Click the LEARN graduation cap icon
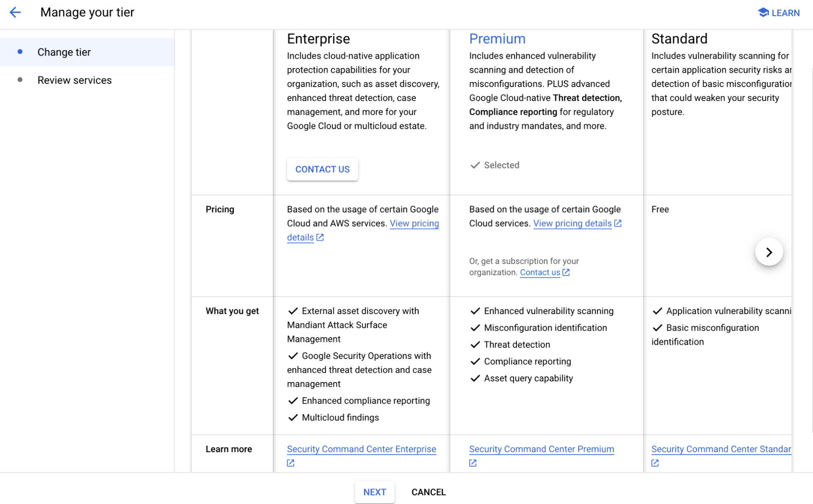 tap(763, 13)
